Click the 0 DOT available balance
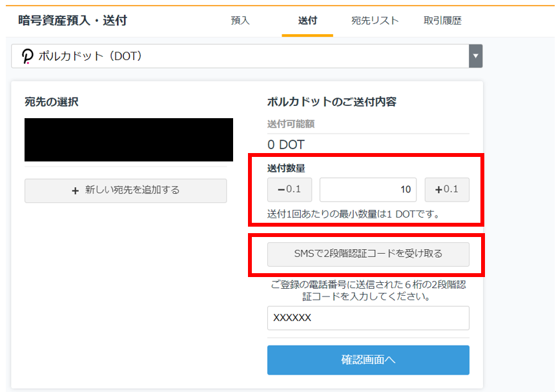Image resolution: width=556 pixels, height=392 pixels. pyautogui.click(x=286, y=145)
